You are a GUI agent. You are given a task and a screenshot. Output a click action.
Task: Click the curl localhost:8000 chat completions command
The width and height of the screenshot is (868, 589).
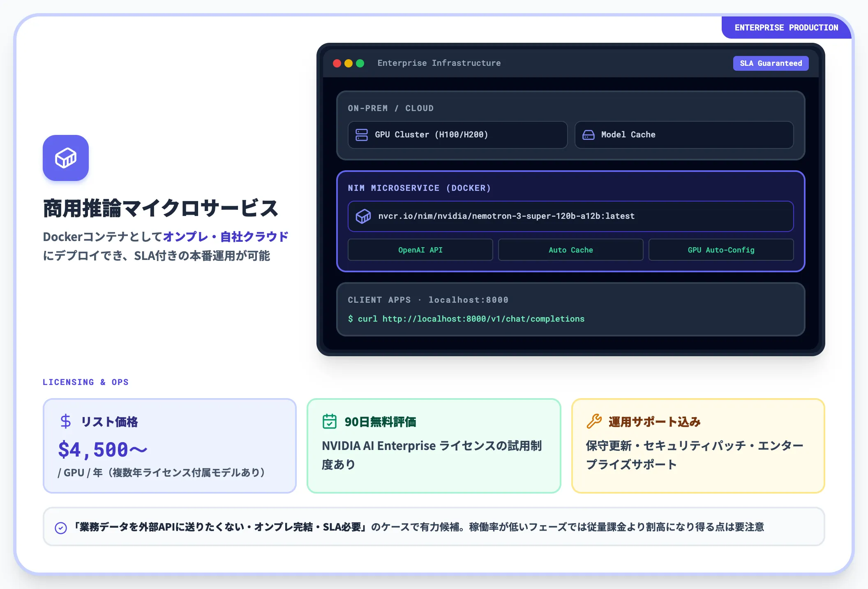(466, 319)
